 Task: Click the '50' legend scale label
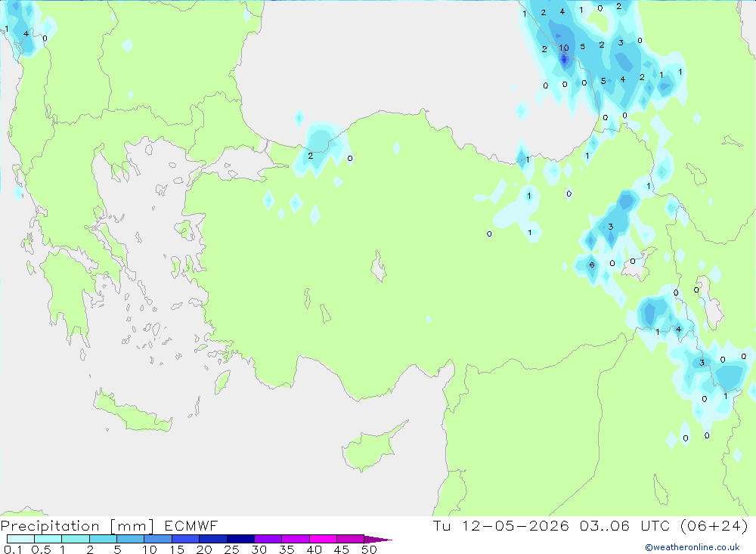pyautogui.click(x=369, y=549)
